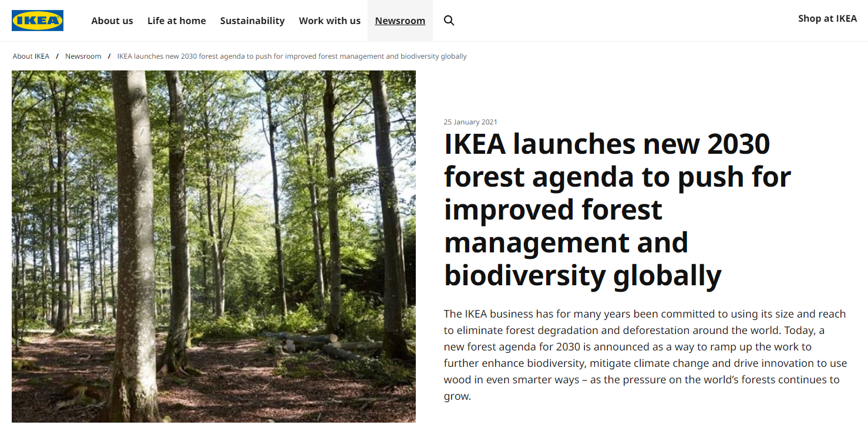Click the article headline
The height and width of the screenshot is (442, 868).
point(617,210)
